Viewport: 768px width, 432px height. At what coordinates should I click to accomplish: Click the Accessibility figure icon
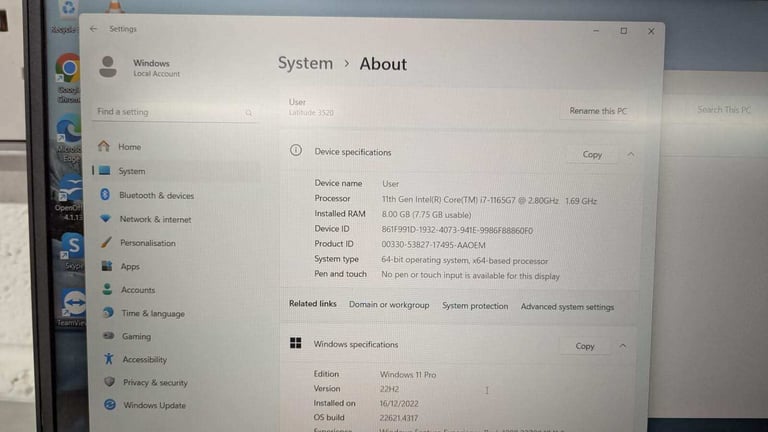pyautogui.click(x=109, y=359)
